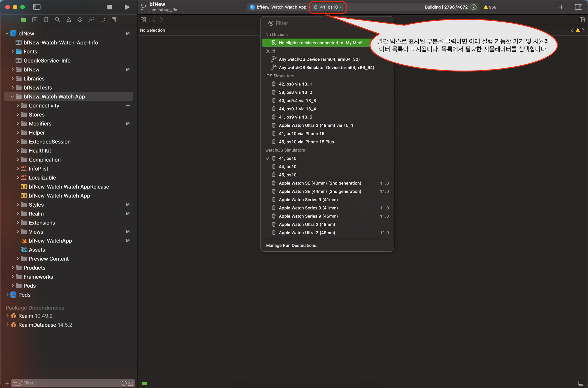Expand the Connectivity folder

[18, 106]
